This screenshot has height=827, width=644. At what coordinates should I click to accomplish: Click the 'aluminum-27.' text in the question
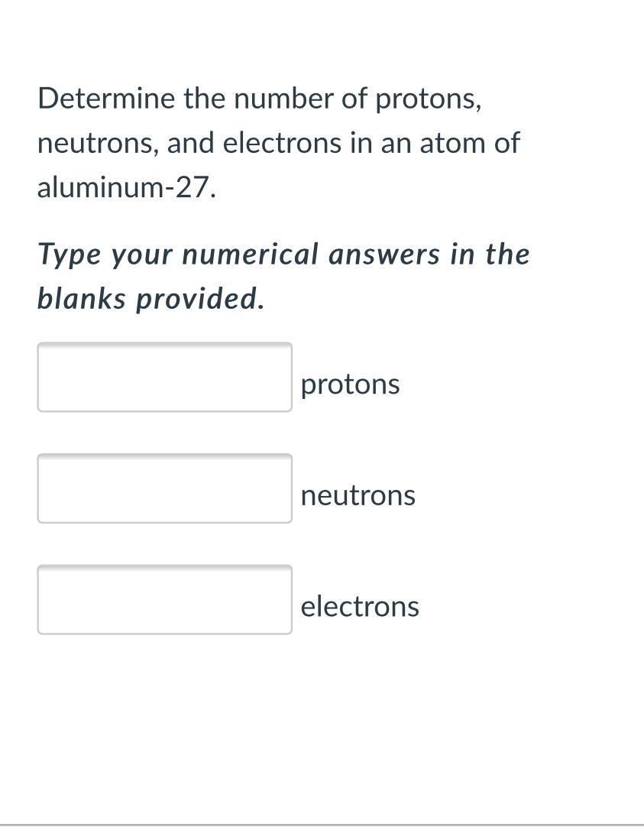pyautogui.click(x=127, y=187)
